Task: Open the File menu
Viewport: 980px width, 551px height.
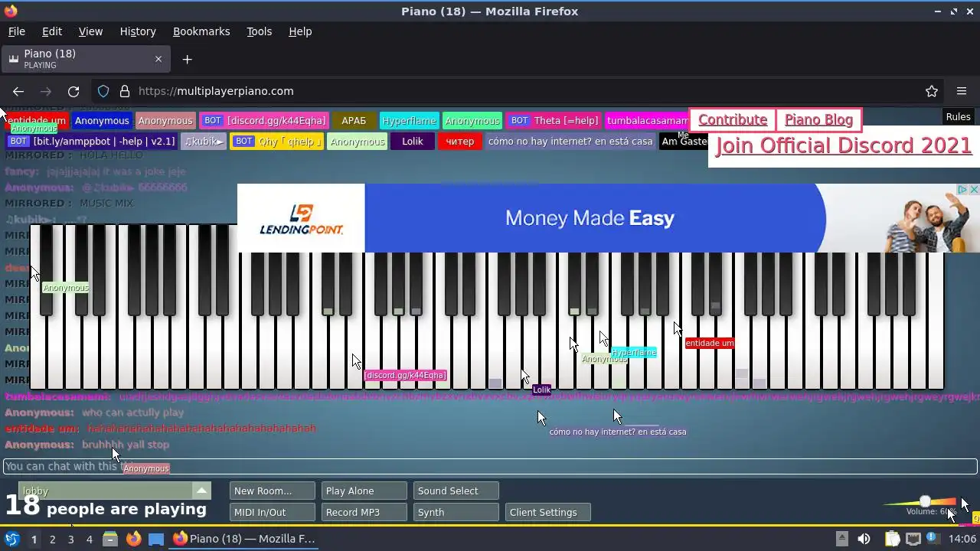Action: pos(16,31)
